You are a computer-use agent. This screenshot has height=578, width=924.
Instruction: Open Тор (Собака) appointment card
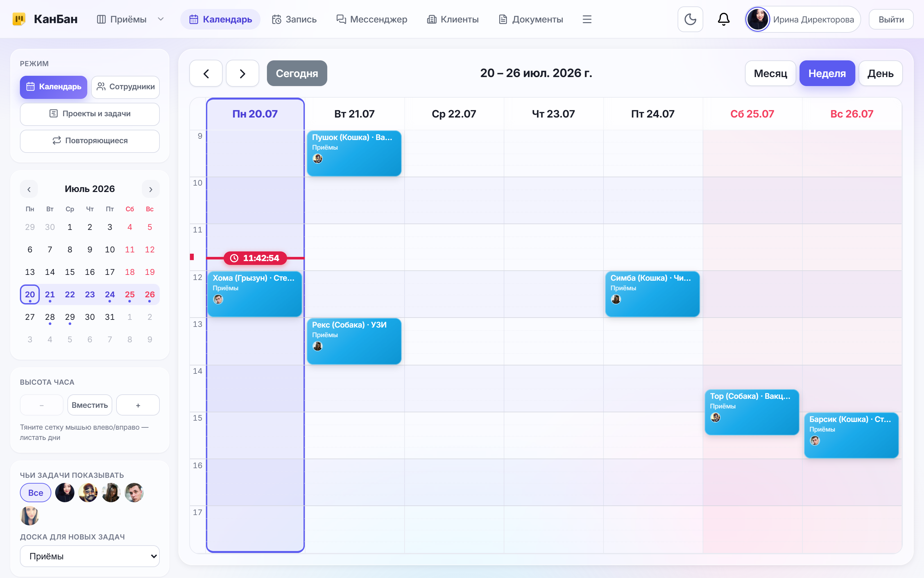(752, 412)
